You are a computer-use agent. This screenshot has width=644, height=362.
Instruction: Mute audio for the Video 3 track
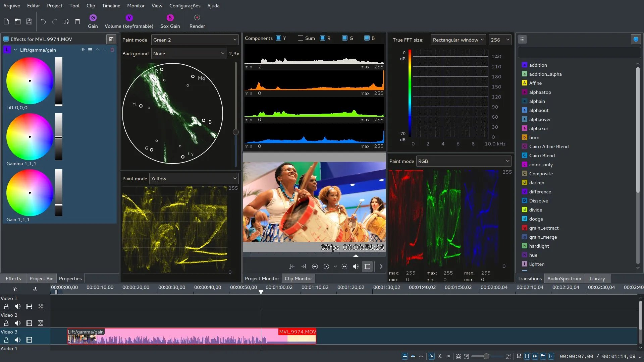(18, 340)
